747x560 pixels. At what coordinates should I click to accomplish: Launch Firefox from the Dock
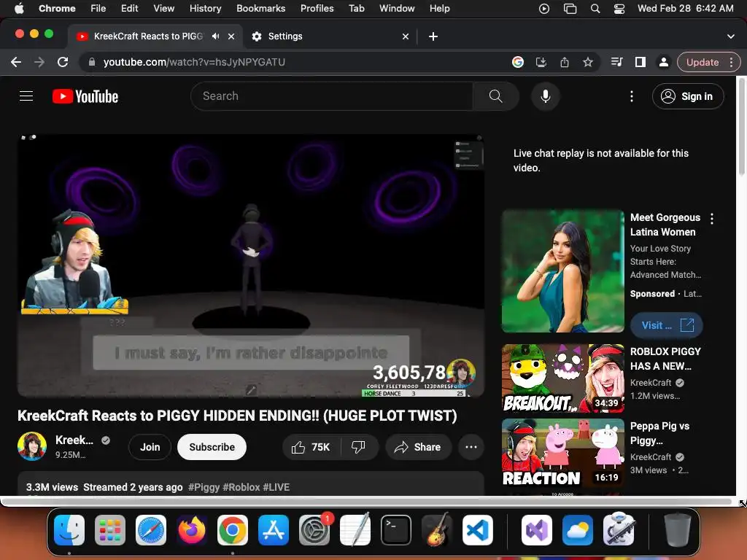(x=192, y=530)
